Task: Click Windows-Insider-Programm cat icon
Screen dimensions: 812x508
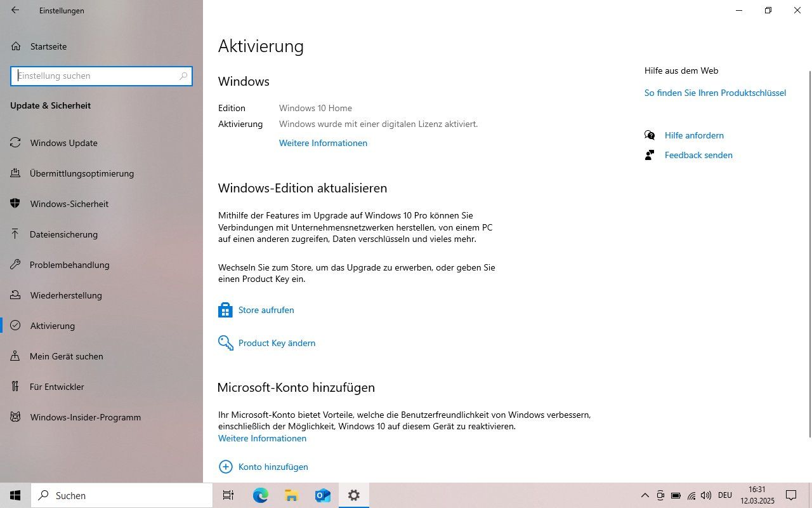Action: click(x=15, y=417)
